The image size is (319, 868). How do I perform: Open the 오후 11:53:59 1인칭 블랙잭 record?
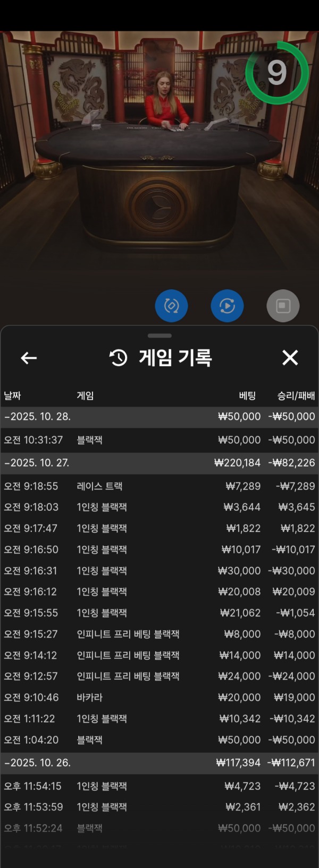159,807
